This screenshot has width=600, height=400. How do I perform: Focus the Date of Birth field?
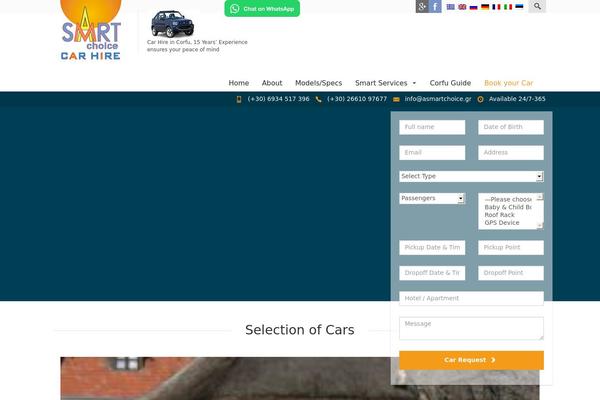pos(511,127)
